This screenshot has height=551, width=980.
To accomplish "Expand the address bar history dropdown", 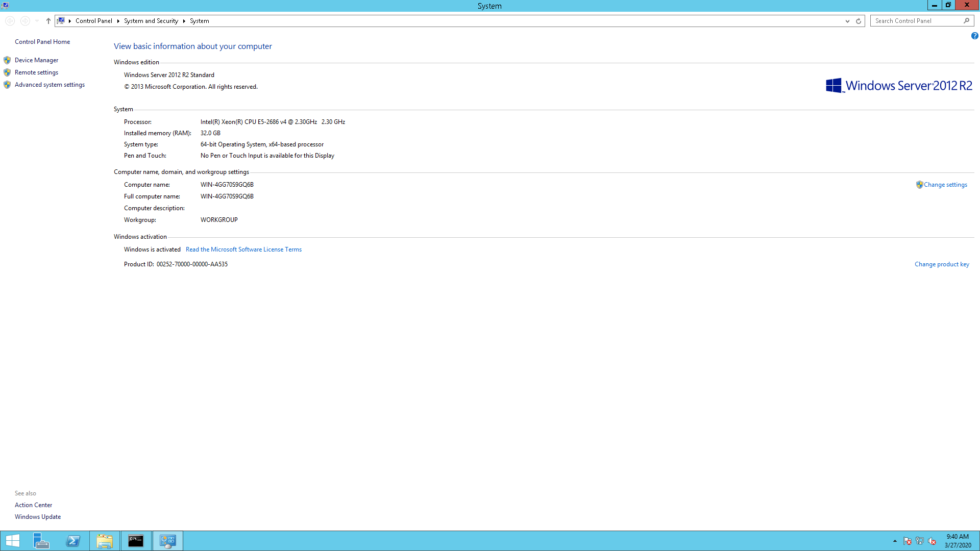I will tap(847, 21).
